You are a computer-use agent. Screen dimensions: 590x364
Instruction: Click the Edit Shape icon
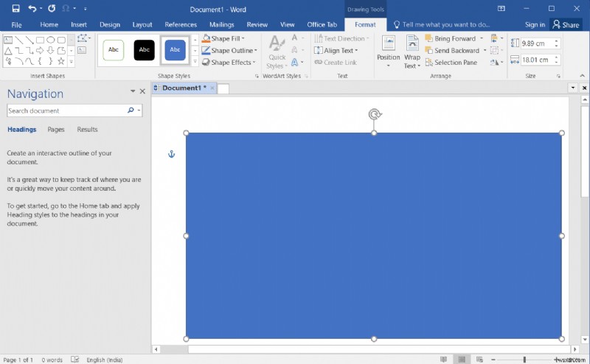point(83,38)
